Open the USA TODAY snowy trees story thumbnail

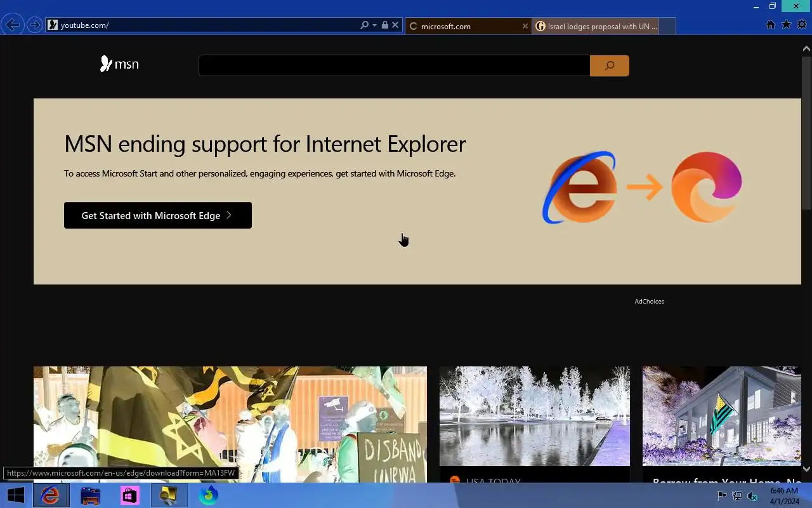[535, 416]
